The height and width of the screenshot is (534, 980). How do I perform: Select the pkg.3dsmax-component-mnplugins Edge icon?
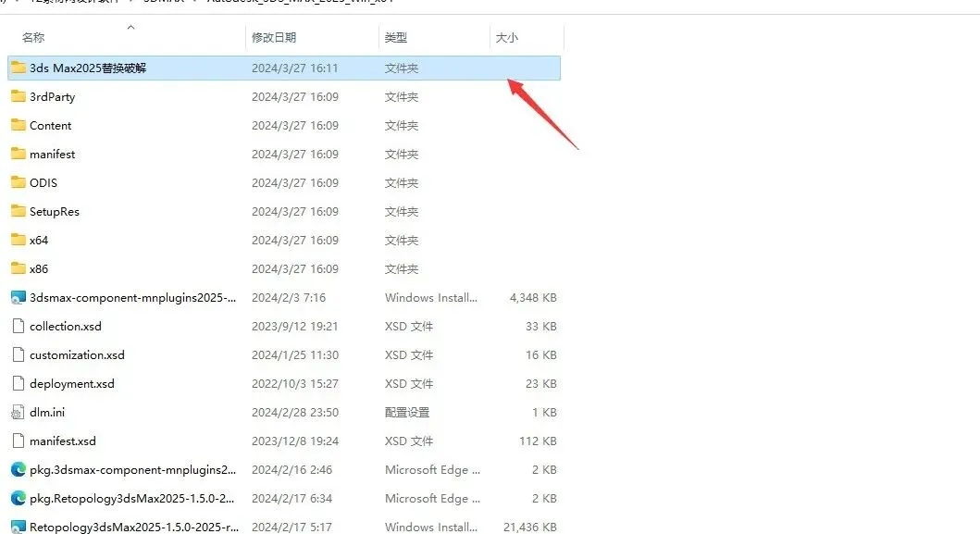pyautogui.click(x=19, y=469)
